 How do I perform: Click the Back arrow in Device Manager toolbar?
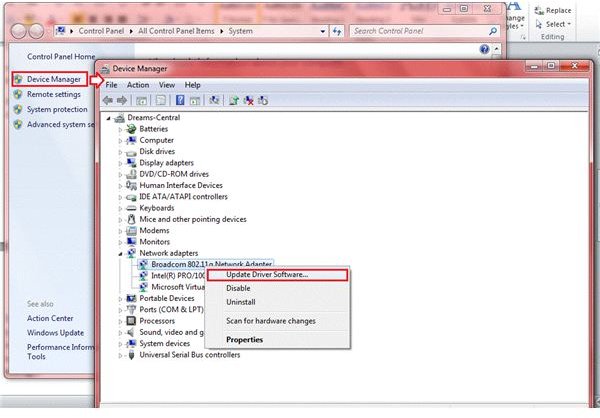click(x=108, y=100)
